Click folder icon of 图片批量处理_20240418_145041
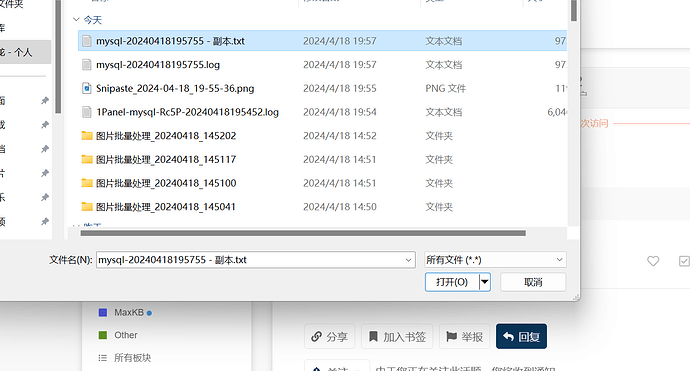The height and width of the screenshot is (371, 690). (87, 207)
